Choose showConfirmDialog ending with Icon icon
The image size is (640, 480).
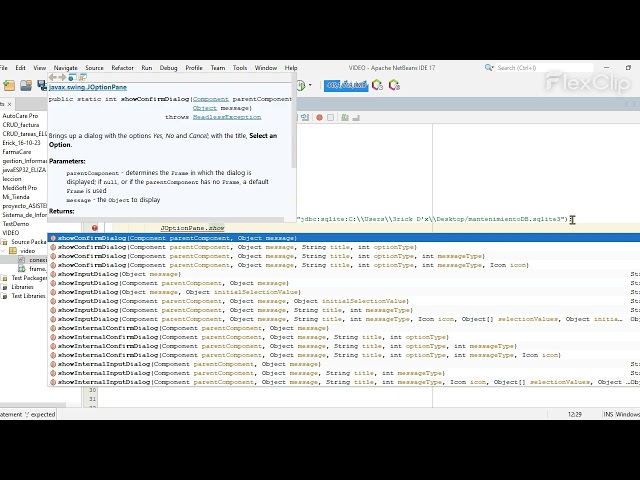pos(344,265)
